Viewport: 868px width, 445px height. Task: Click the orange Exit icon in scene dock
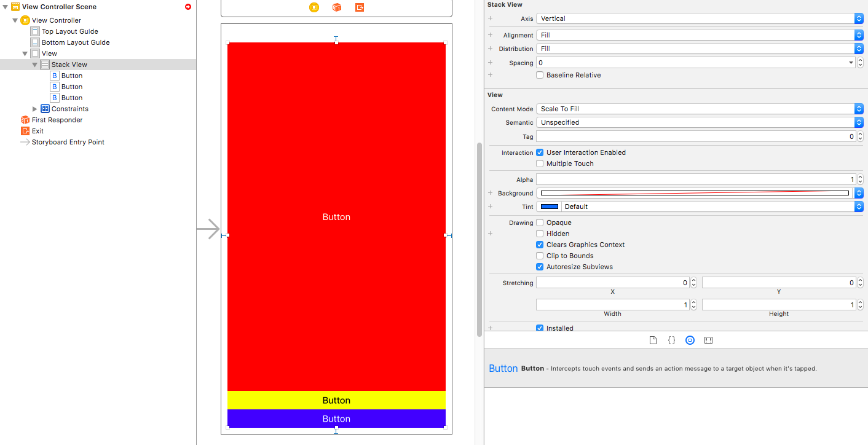point(360,7)
